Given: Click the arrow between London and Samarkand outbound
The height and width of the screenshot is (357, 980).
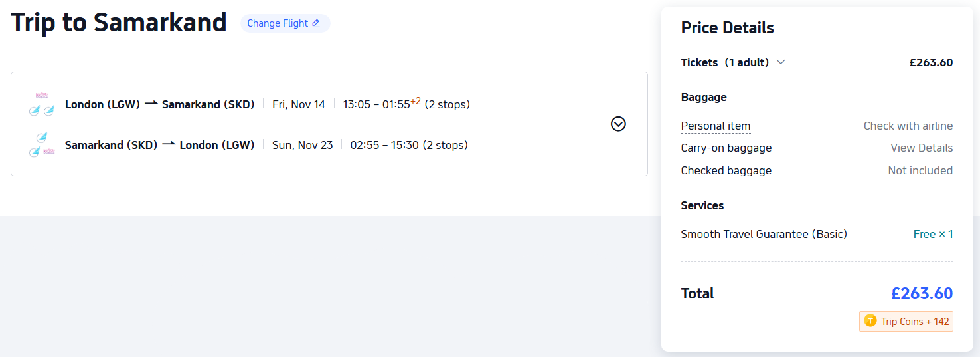Looking at the screenshot, I should point(151,104).
